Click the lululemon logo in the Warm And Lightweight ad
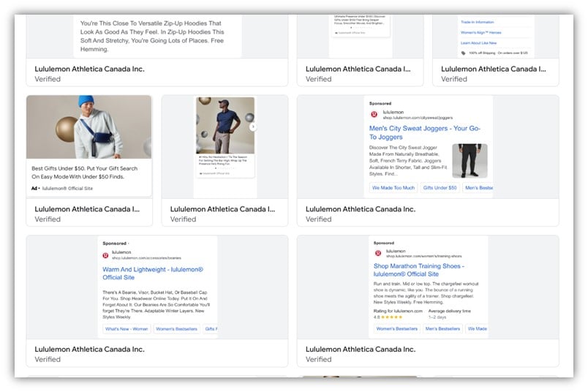Viewport: 588px width, 392px height. tap(106, 255)
